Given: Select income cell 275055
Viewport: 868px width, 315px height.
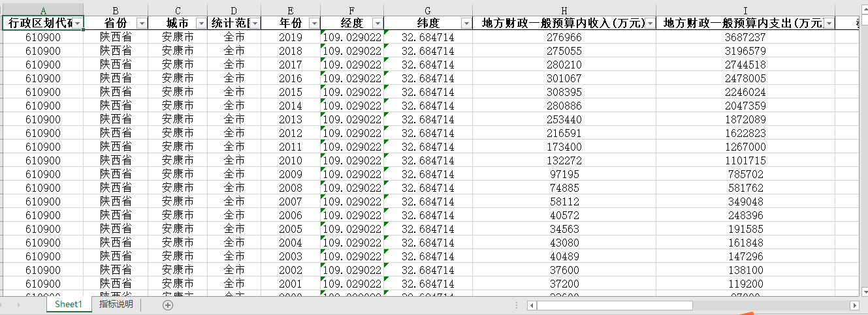Looking at the screenshot, I should pos(564,51).
